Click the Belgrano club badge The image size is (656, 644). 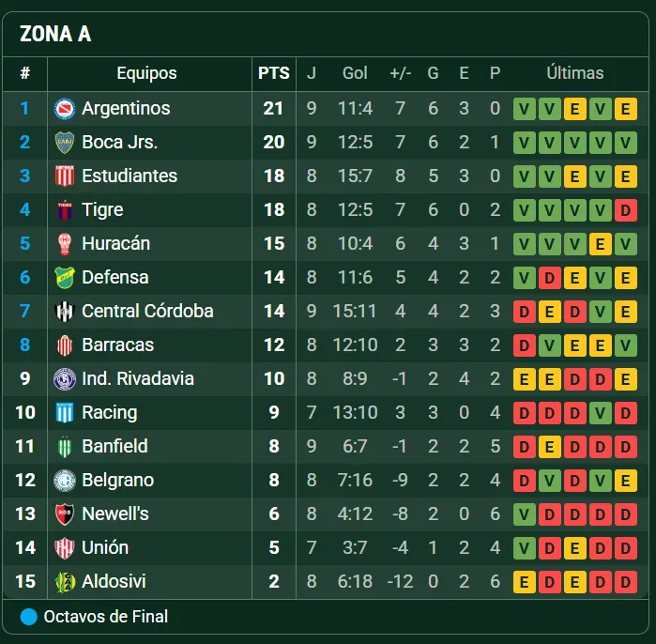point(64,481)
